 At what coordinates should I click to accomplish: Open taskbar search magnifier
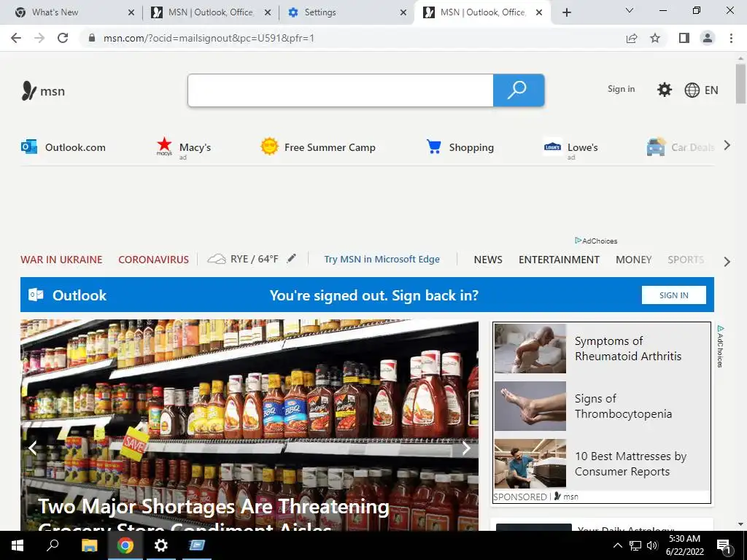point(53,545)
